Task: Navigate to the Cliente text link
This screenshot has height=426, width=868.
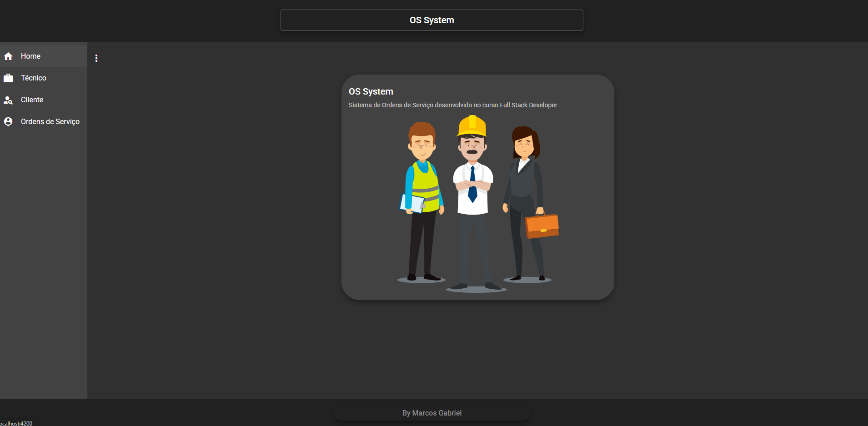Action: tap(32, 100)
